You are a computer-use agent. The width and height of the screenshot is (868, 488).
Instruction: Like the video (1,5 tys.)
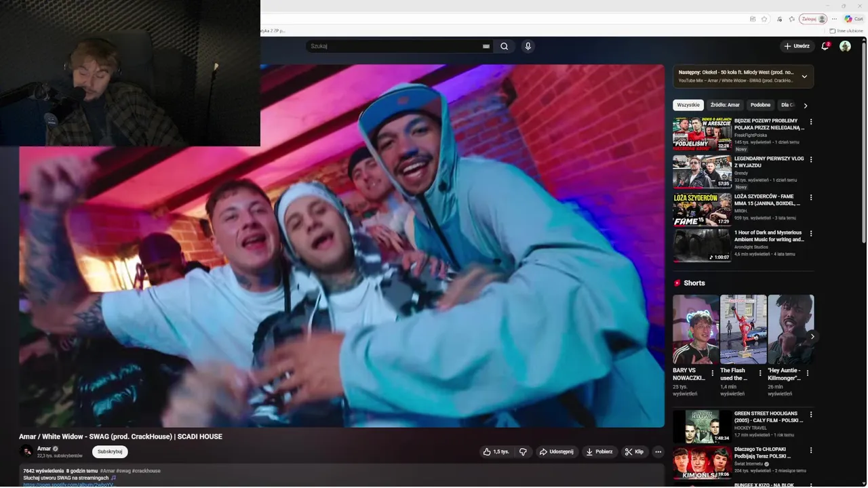(x=495, y=451)
